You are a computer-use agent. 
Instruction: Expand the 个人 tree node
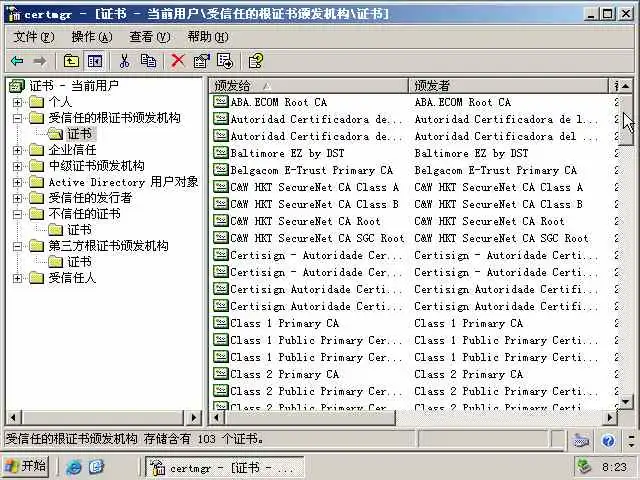tap(17, 102)
